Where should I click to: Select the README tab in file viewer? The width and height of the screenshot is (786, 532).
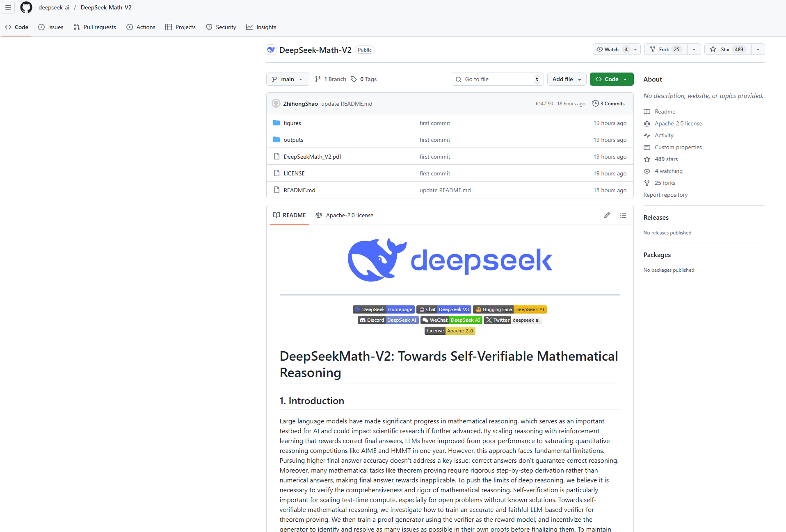[x=290, y=215]
